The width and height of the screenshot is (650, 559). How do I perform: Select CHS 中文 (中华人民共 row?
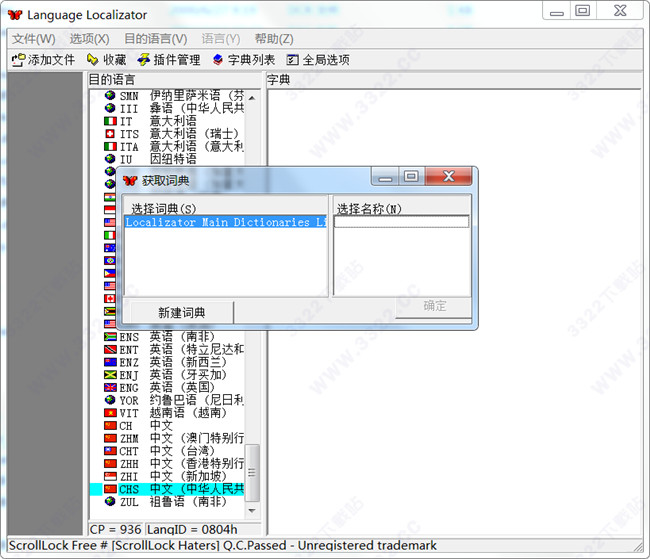(167, 489)
